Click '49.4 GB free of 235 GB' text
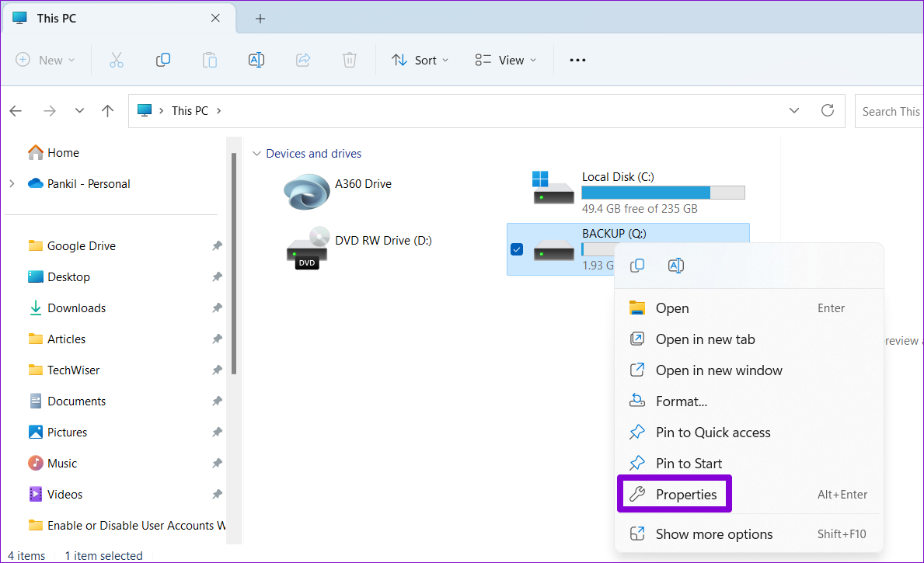The height and width of the screenshot is (563, 924). point(640,208)
